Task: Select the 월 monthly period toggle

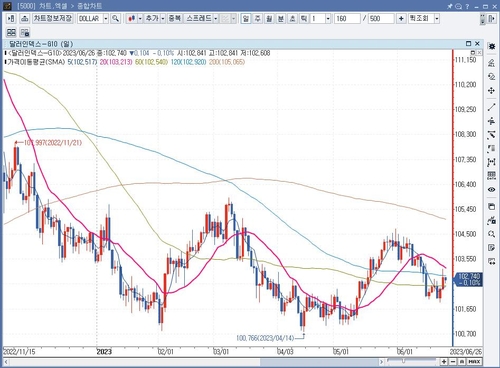Action: (269, 19)
